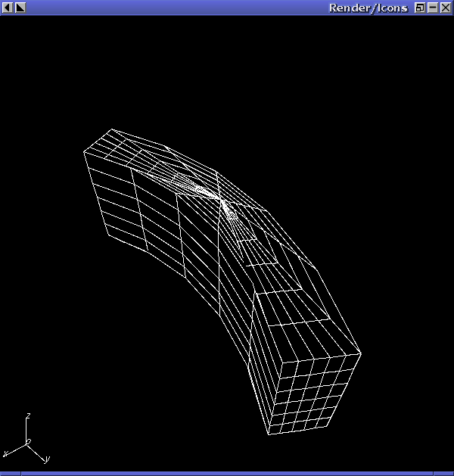Click the empty title bar area left of Render/Icons

click(176, 8)
